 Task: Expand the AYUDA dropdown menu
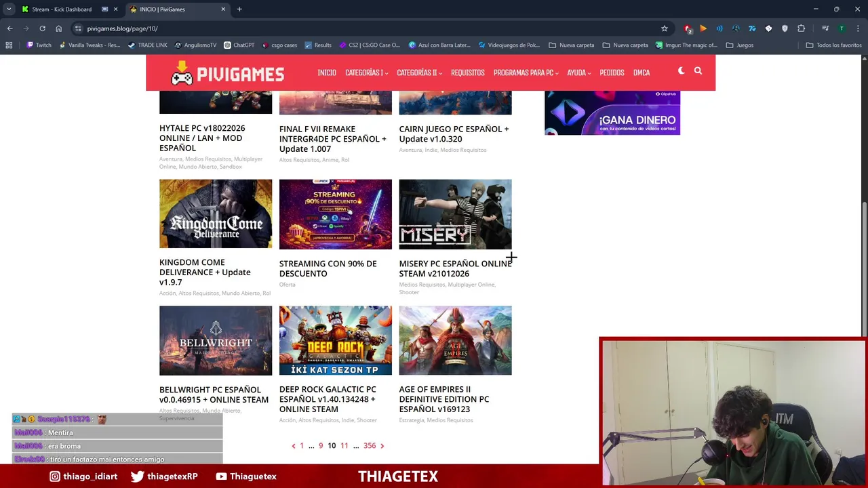(578, 73)
